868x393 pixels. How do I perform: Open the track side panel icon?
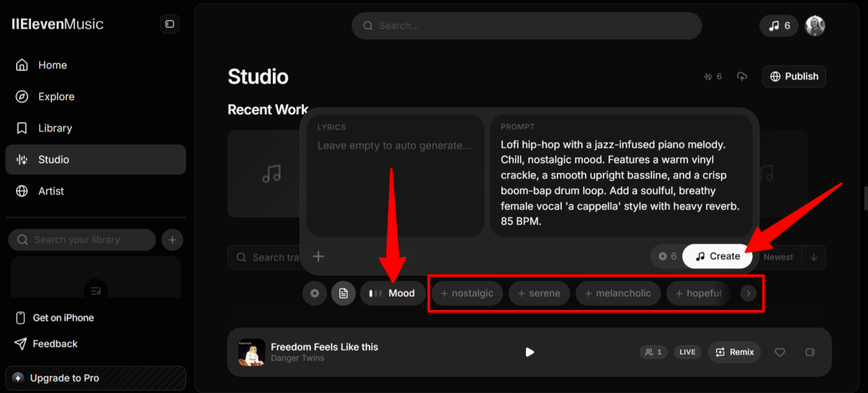(x=810, y=352)
